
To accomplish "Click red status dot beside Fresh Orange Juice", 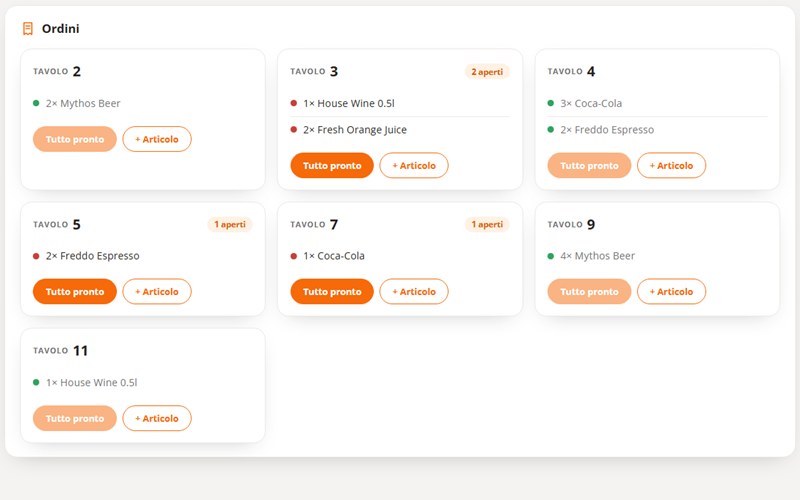I will (293, 130).
